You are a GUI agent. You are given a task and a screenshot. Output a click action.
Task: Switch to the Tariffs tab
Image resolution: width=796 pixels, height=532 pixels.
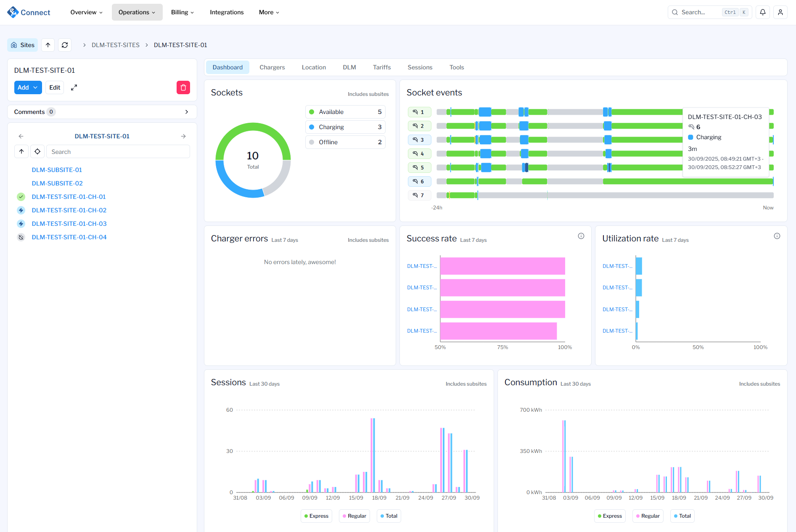[381, 67]
